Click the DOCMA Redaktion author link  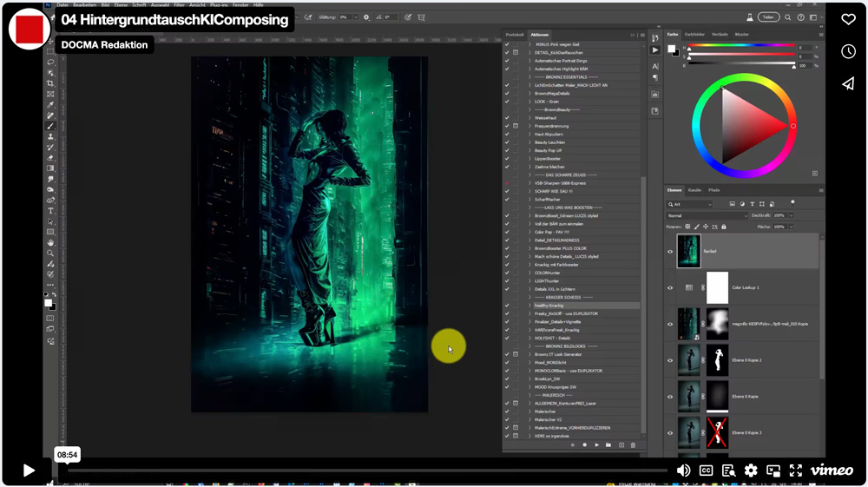click(x=104, y=44)
